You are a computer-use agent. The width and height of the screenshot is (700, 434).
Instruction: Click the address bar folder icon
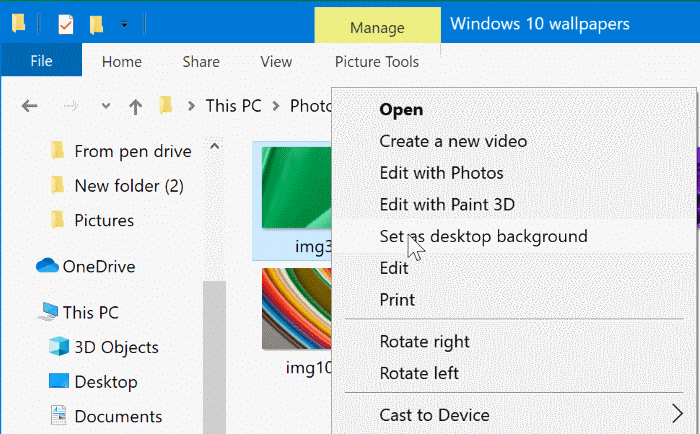click(x=166, y=105)
